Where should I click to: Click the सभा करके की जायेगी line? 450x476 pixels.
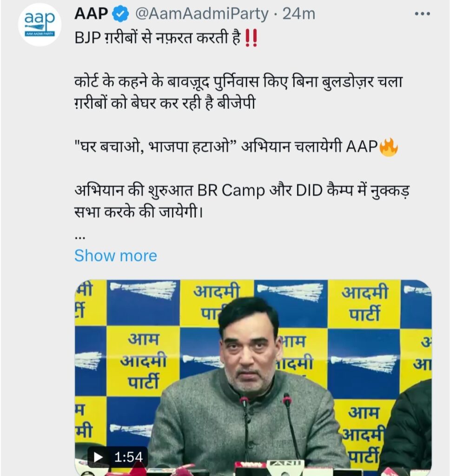click(x=139, y=212)
